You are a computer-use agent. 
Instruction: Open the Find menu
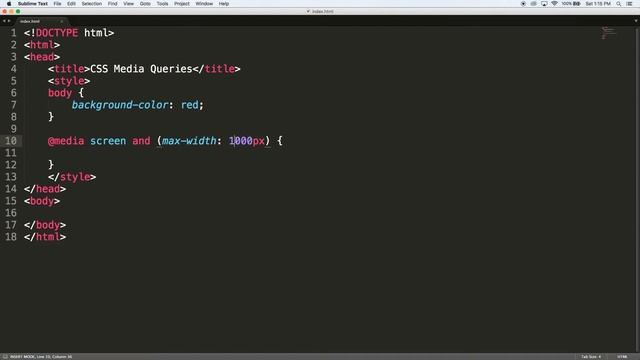112,4
